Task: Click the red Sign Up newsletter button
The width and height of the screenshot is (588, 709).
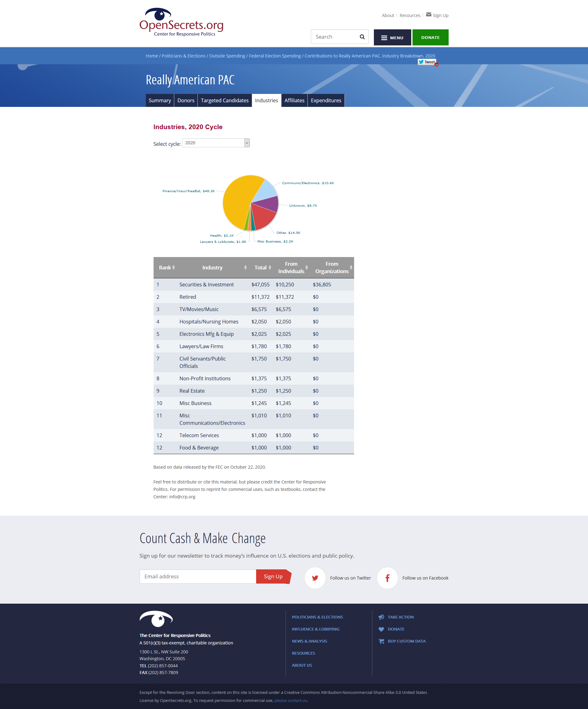Action: [x=273, y=576]
